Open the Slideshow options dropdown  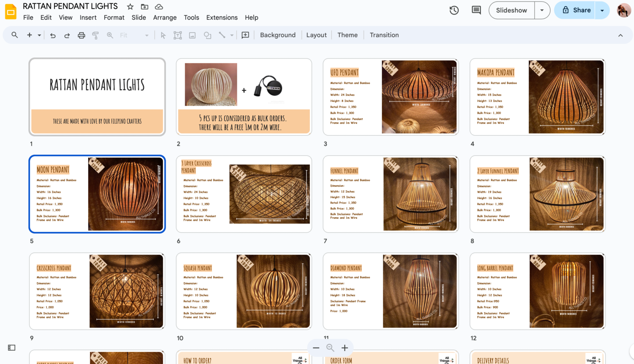[542, 10]
